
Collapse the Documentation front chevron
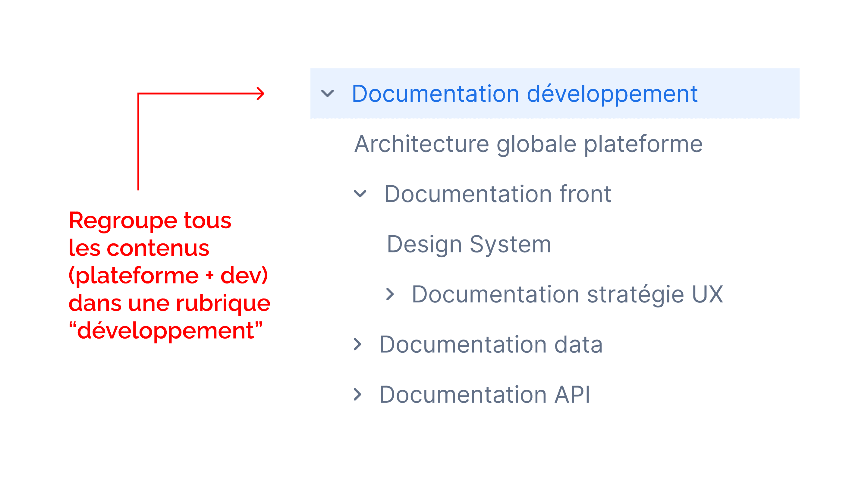[360, 194]
